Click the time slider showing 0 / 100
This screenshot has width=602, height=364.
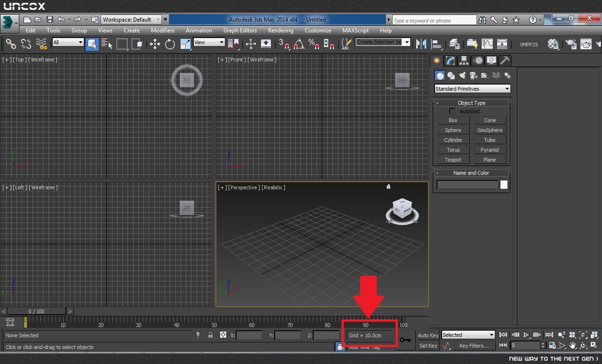click(36, 311)
